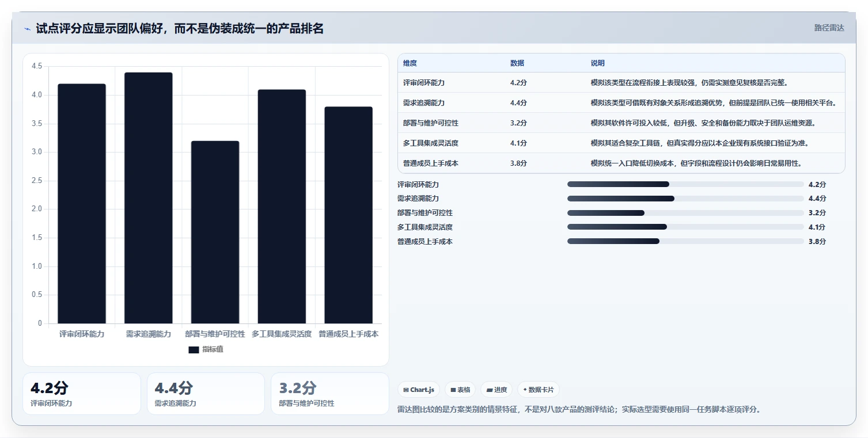
Task: Click the 部署与维护可控性 bar in the chart
Action: click(215, 232)
